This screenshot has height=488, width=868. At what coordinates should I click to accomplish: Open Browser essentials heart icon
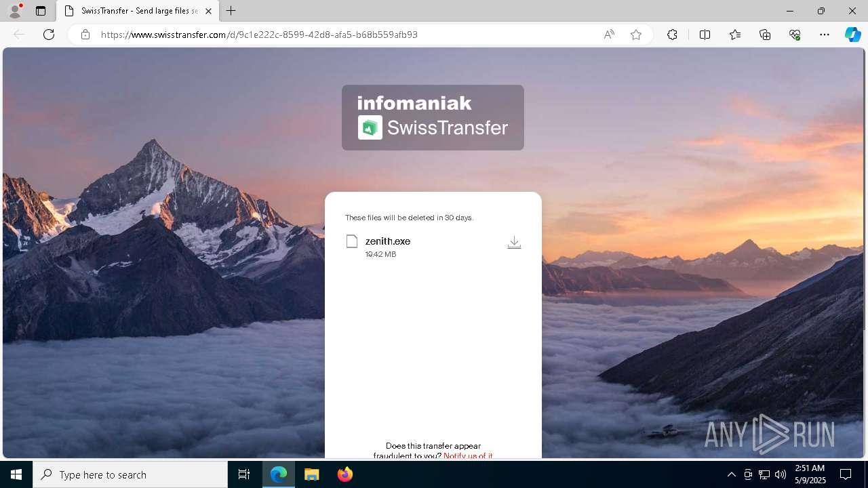pyautogui.click(x=795, y=35)
